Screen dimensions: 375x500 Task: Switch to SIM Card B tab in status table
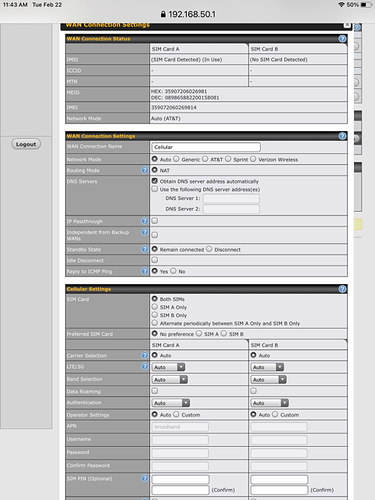(x=298, y=49)
